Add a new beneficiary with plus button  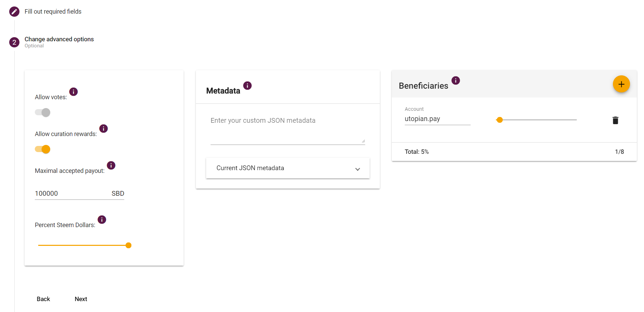[x=621, y=84]
